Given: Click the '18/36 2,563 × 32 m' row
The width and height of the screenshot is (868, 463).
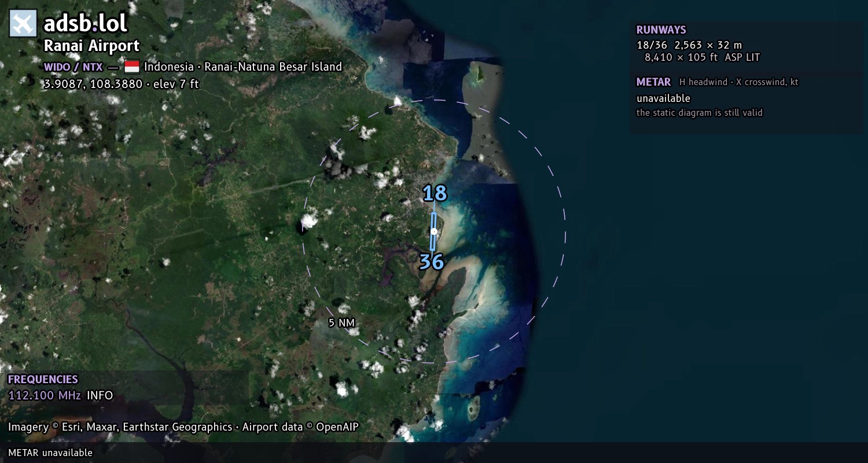Looking at the screenshot, I should pyautogui.click(x=689, y=45).
